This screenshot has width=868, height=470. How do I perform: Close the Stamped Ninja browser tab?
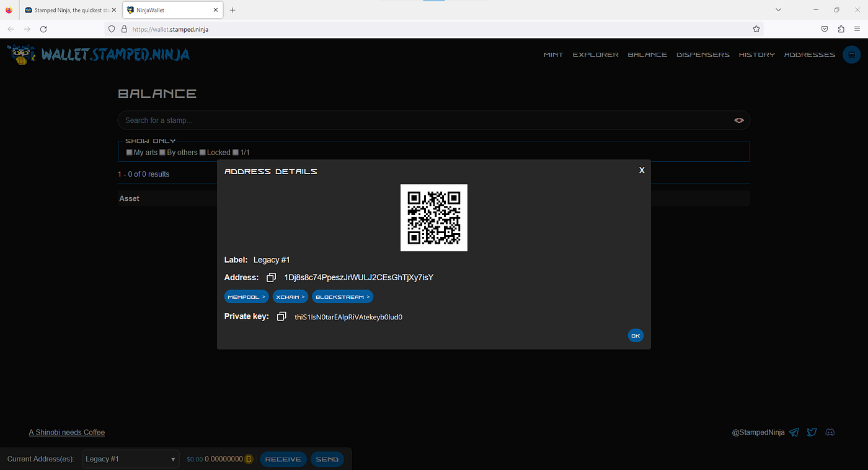pyautogui.click(x=113, y=10)
